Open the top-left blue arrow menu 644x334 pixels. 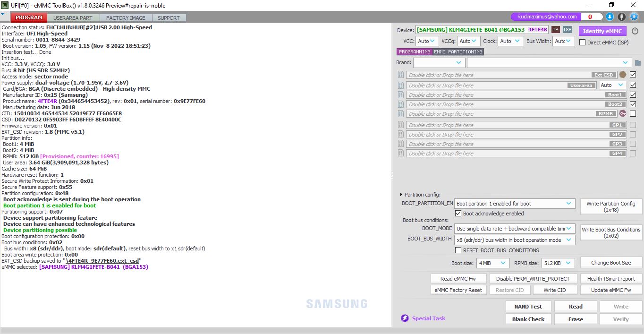(3, 15)
